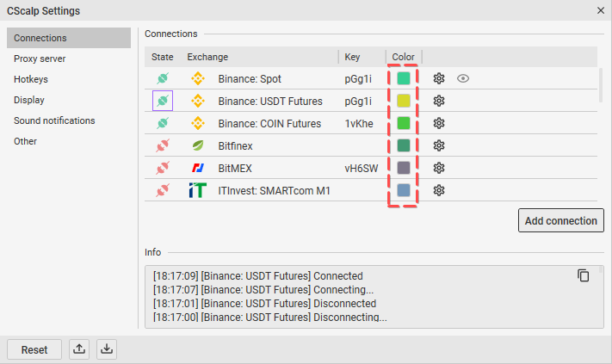Change the yellow color swatch for USDT Futures

404,101
